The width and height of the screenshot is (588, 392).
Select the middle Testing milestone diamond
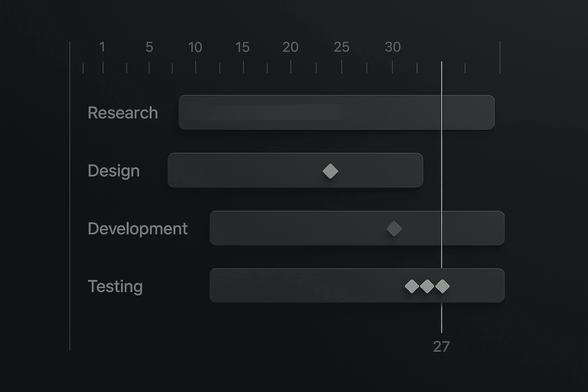(427, 286)
